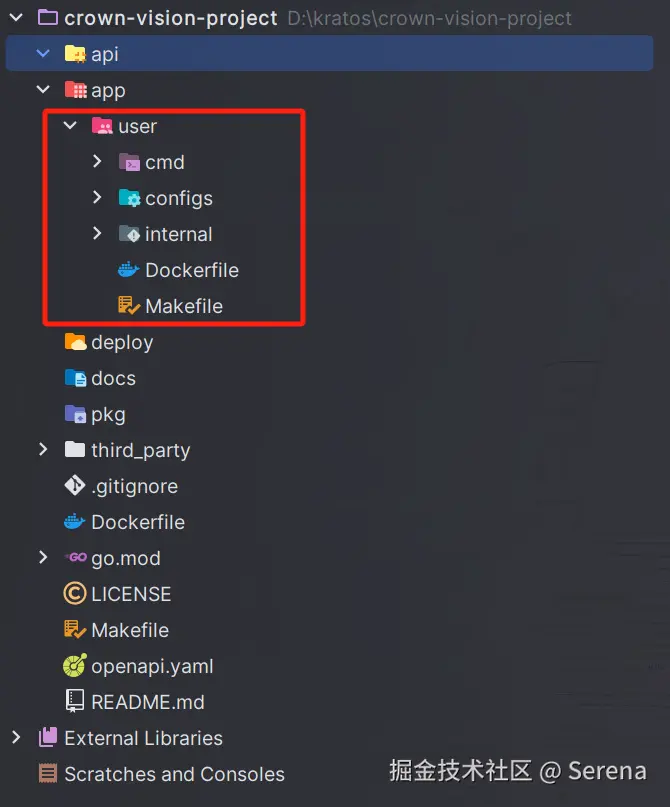Click the External Libraries icon

click(x=48, y=737)
